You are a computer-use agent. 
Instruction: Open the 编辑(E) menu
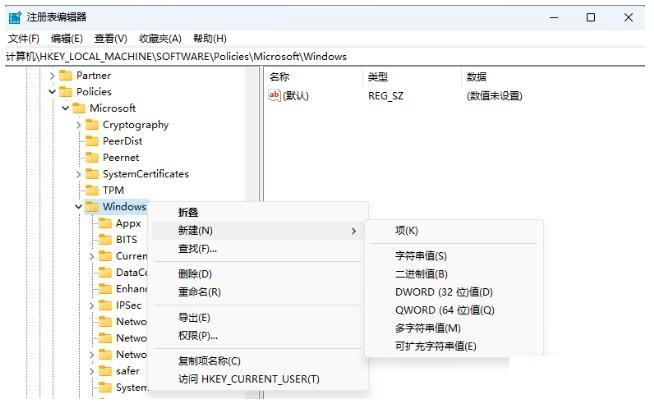67,39
